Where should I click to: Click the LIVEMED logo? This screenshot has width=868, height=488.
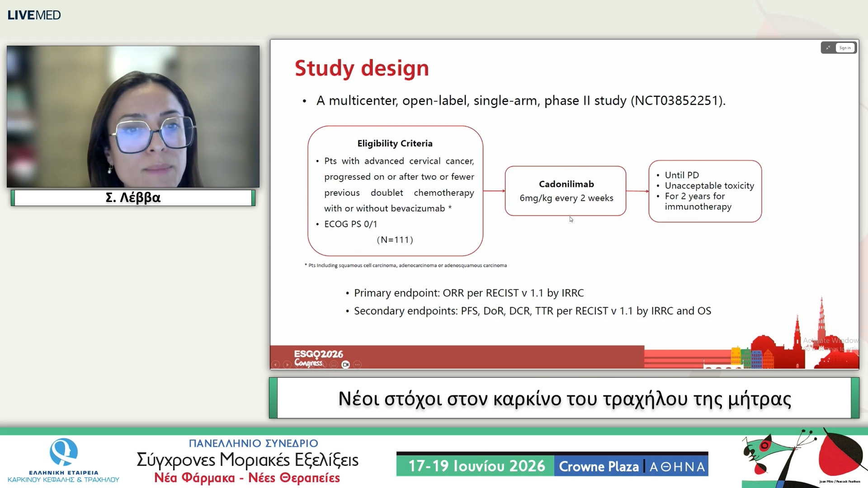coord(34,15)
